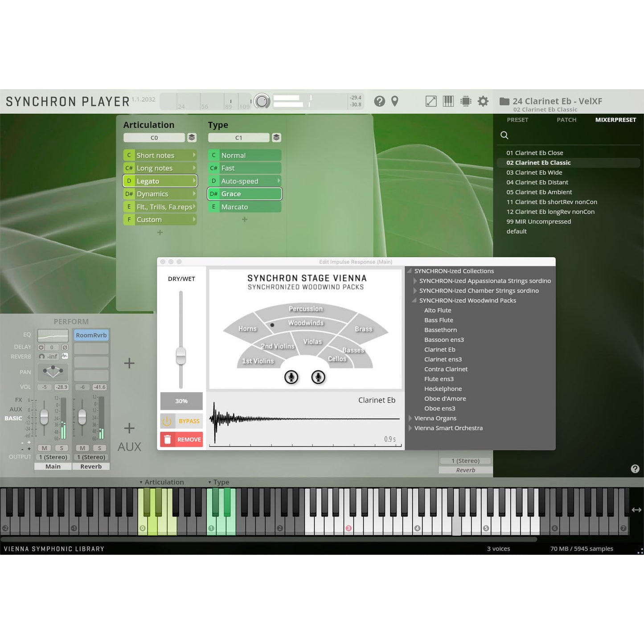The image size is (644, 644).
Task: Click the Dry/Wet slider handle
Action: pos(181,356)
